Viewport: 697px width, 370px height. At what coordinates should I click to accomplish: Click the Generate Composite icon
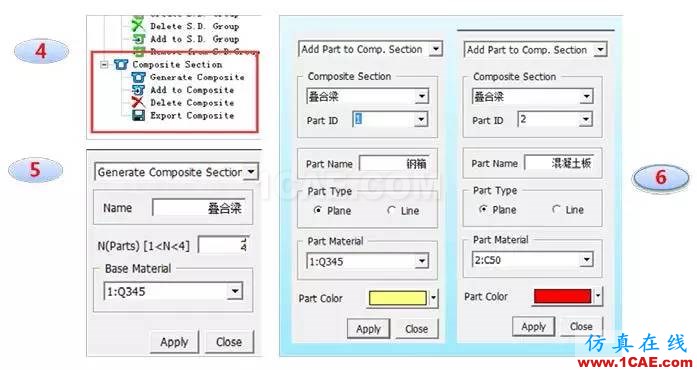[138, 77]
